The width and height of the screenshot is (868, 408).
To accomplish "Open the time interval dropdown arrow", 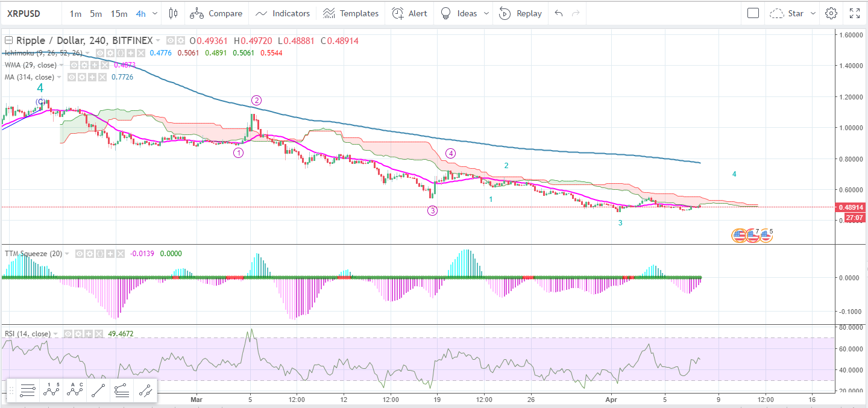I will point(156,13).
